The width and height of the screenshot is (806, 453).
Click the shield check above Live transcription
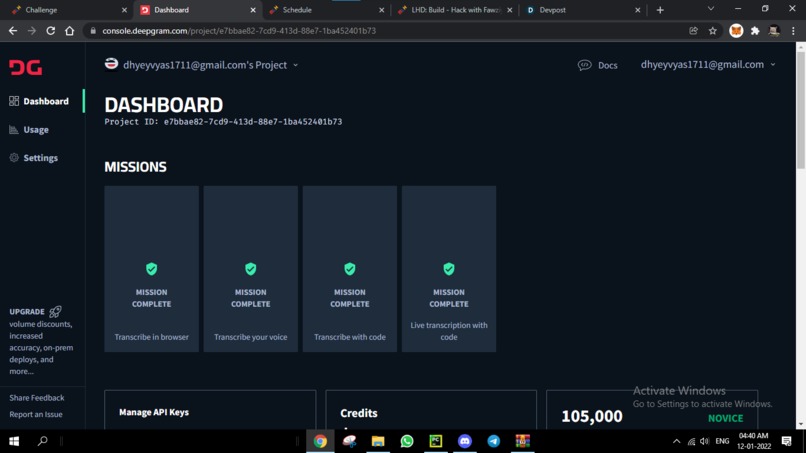click(449, 269)
